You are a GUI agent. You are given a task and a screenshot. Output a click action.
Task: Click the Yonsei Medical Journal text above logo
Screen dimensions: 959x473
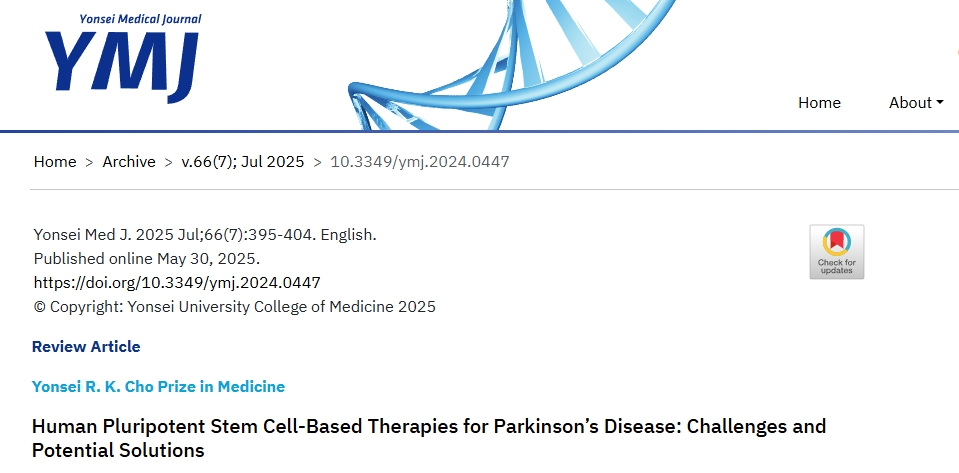pos(139,19)
